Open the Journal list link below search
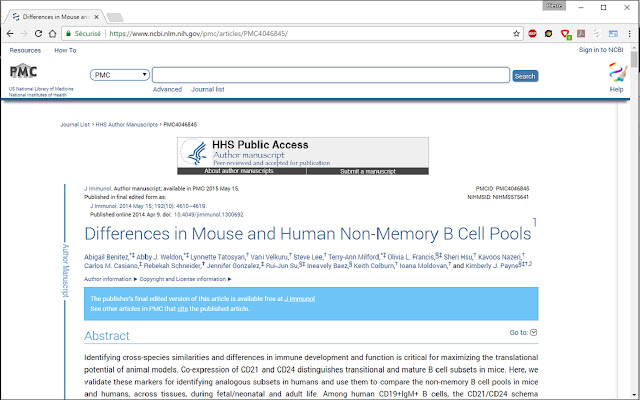640x400 pixels. tap(208, 89)
